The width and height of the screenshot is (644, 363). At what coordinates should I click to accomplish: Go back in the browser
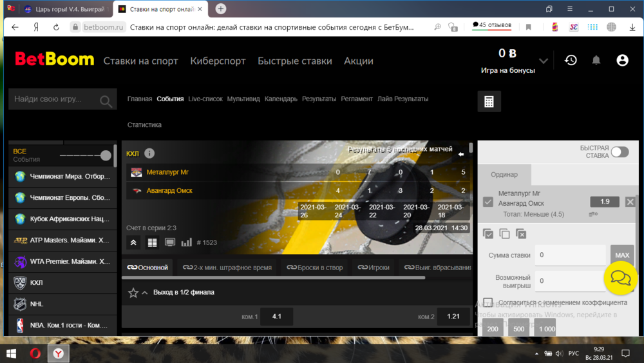tap(15, 27)
